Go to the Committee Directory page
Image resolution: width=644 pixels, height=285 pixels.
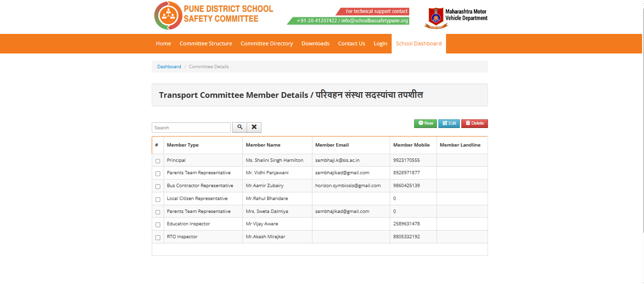point(267,43)
